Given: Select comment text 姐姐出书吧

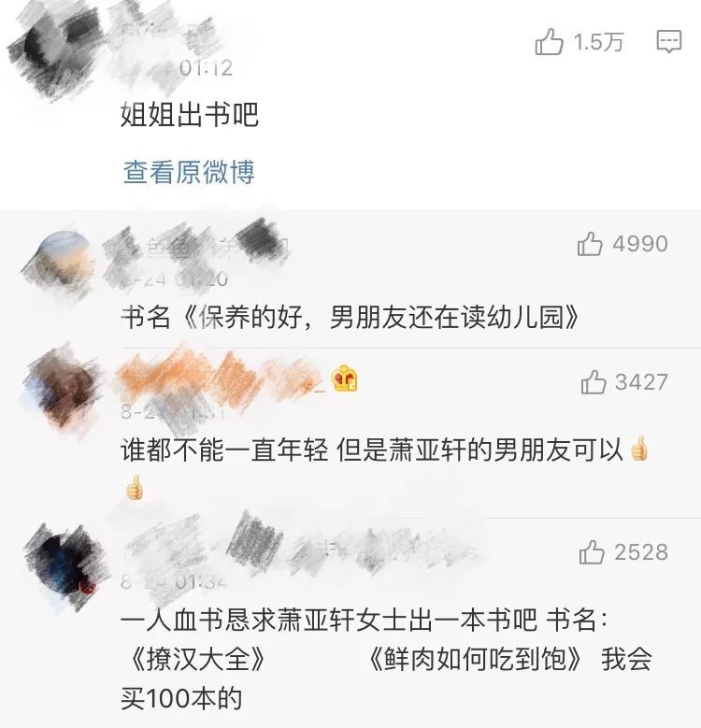Looking at the screenshot, I should click(x=190, y=114).
